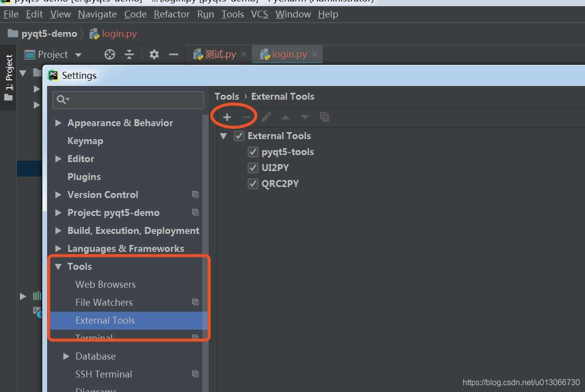This screenshot has height=392, width=585.
Task: Move external tool up with arrow icon
Action: click(x=286, y=117)
